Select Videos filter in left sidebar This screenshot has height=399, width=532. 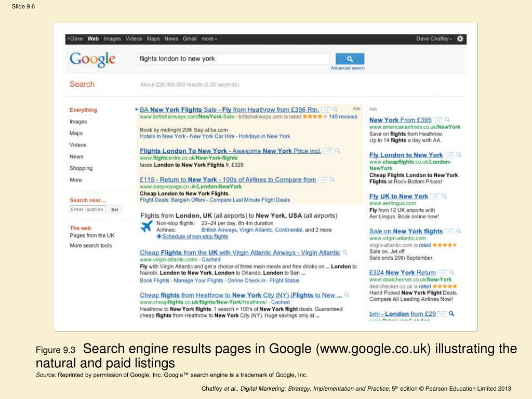(x=78, y=145)
